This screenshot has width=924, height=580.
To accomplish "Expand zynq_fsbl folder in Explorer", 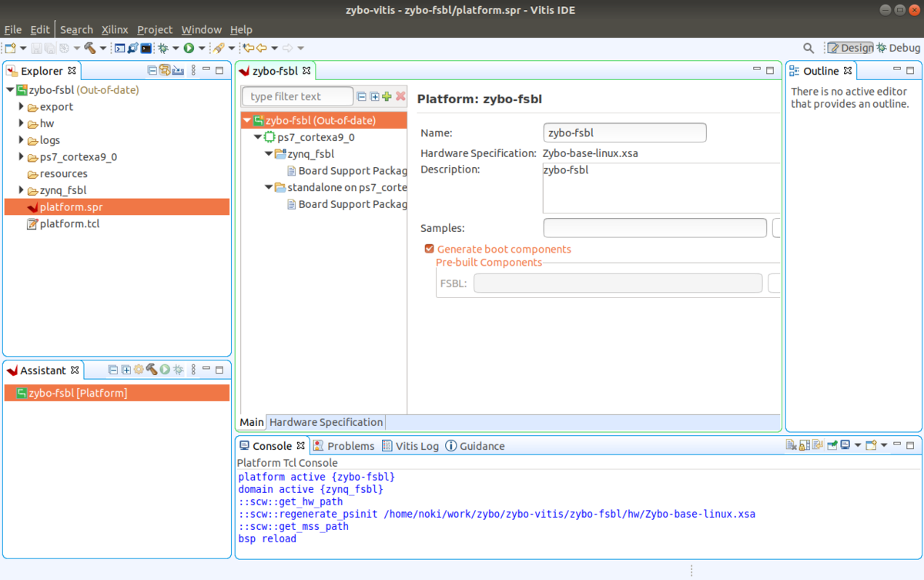I will click(x=22, y=190).
